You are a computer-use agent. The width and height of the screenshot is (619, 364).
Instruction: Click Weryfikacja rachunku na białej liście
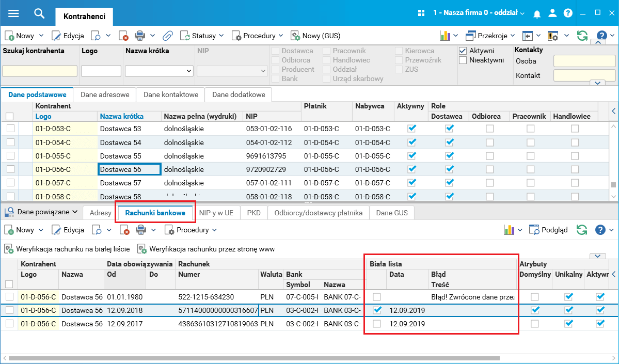pyautogui.click(x=67, y=249)
